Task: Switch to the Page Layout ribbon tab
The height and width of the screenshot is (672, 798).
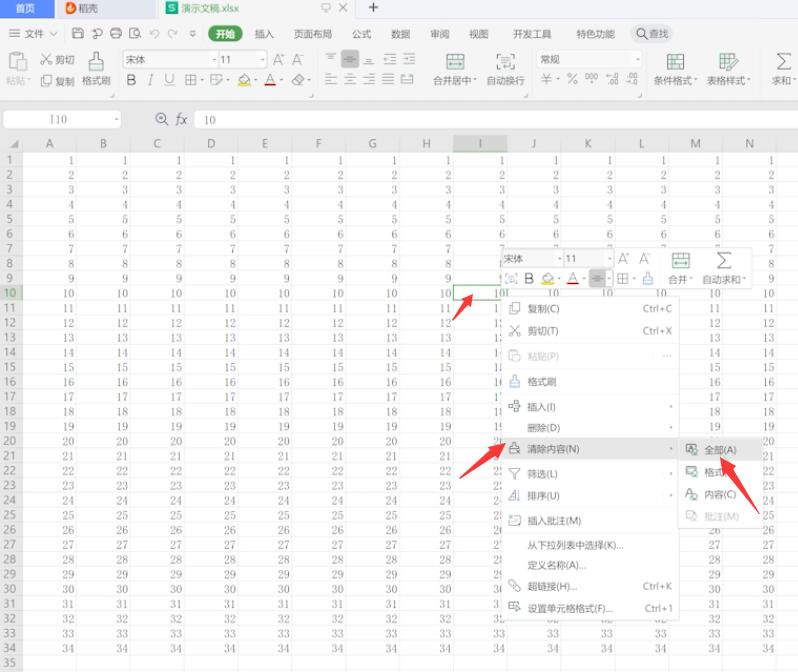Action: (x=313, y=34)
